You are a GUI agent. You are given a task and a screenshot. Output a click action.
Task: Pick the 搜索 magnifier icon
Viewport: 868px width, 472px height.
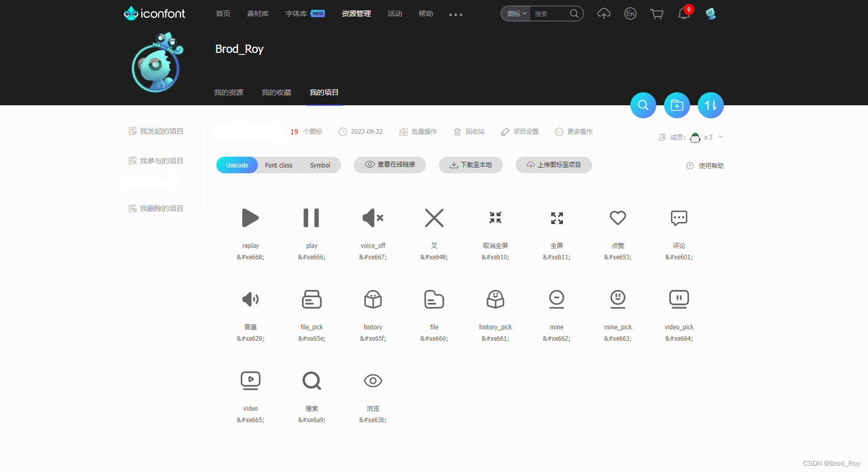click(x=312, y=381)
